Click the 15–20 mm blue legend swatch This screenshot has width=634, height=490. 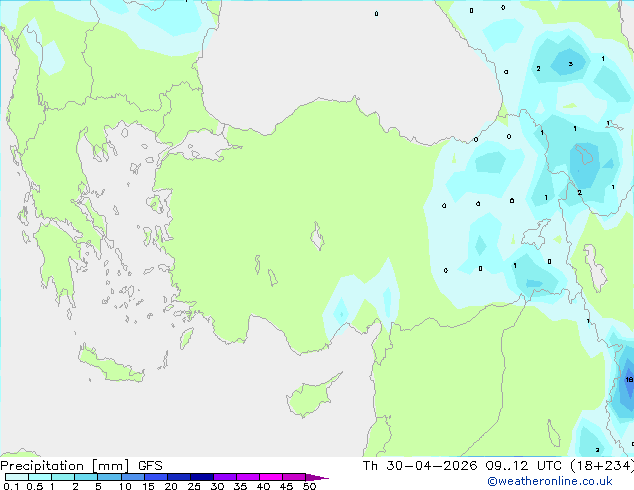[155, 477]
